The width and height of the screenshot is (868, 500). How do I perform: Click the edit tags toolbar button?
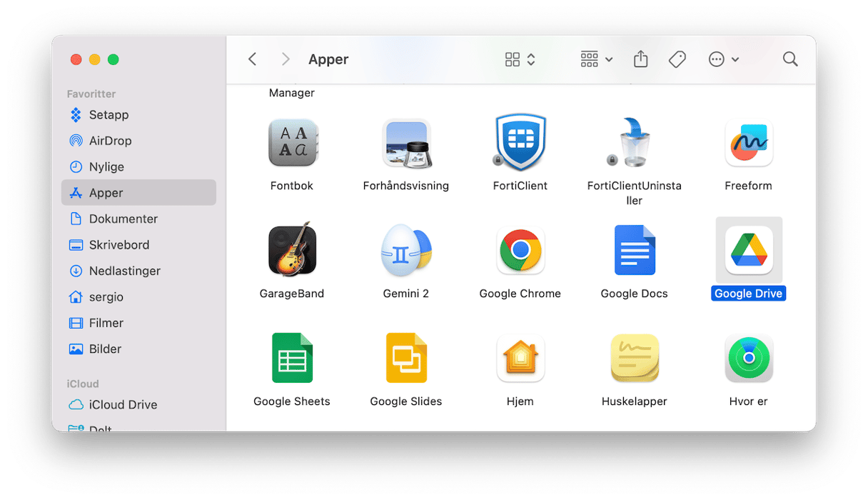click(677, 59)
